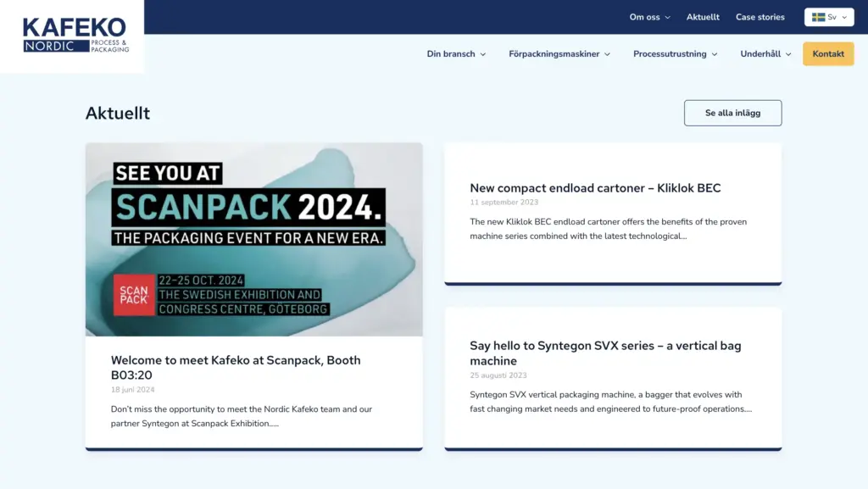Expand the Din bransch dropdown
Viewport: 868px width, 489px height.
click(x=456, y=54)
